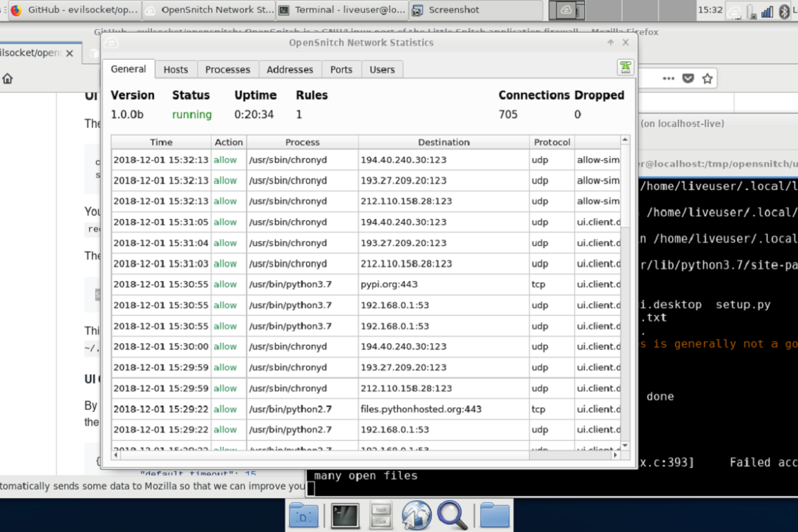The image size is (798, 532).
Task: Switch to Terminal window in the taskbar
Action: click(x=341, y=10)
